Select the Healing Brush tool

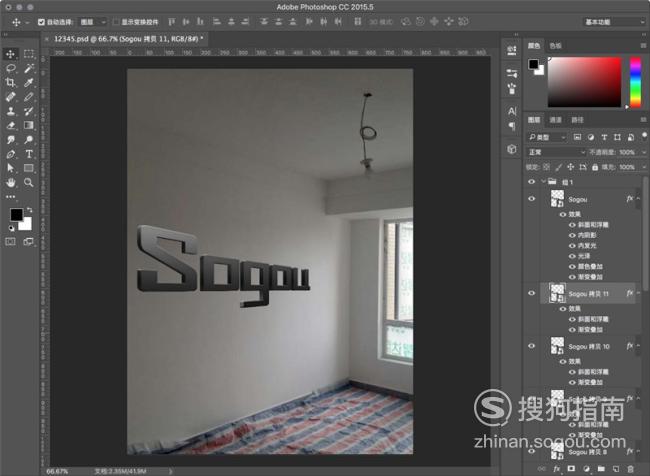click(10, 97)
